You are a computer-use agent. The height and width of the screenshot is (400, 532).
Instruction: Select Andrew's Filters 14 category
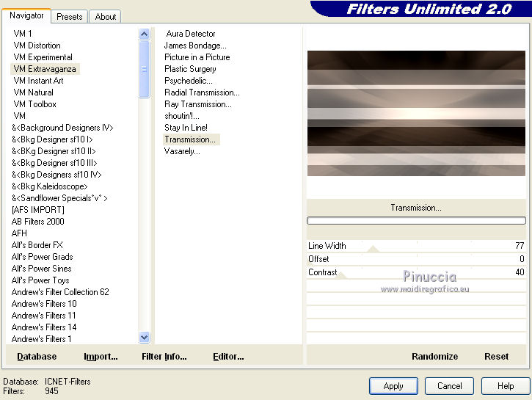[x=44, y=327]
